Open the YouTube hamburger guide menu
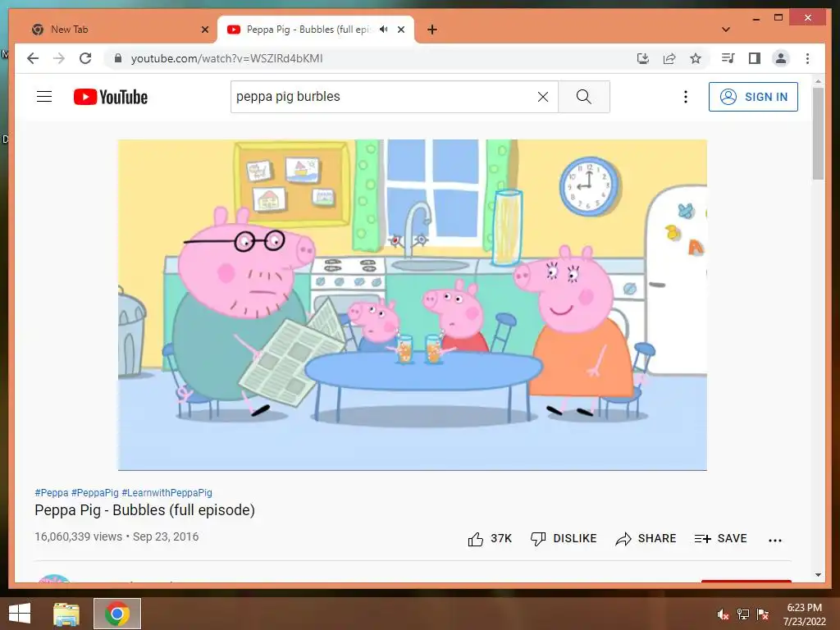Image resolution: width=840 pixels, height=630 pixels. tap(44, 97)
